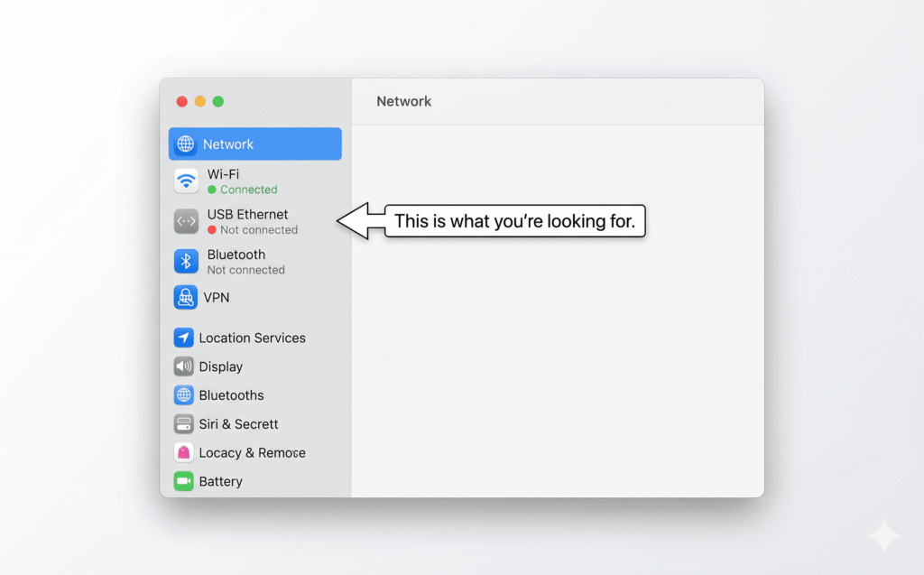Click the green 'Connected' Wi-Fi status text

(x=249, y=190)
